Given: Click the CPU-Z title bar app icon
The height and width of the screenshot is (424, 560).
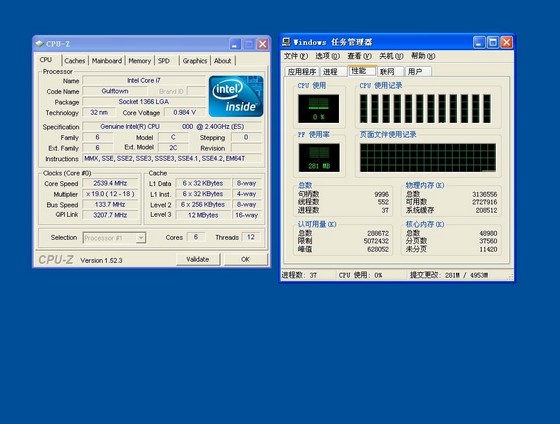Looking at the screenshot, I should coord(39,44).
